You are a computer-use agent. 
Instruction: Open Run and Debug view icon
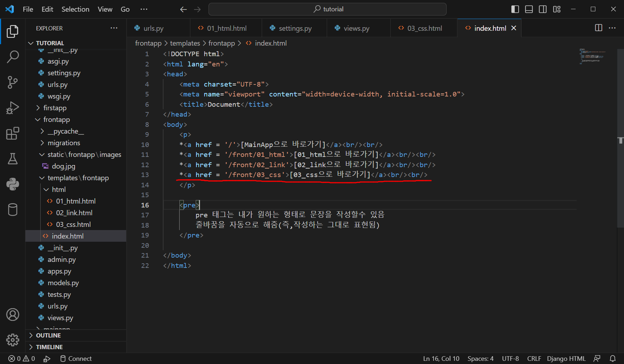point(13,108)
